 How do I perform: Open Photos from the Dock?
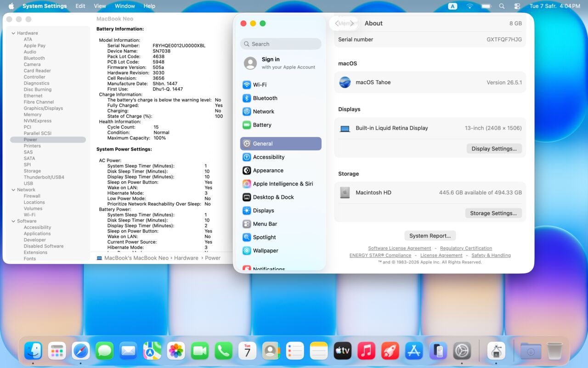pos(176,351)
